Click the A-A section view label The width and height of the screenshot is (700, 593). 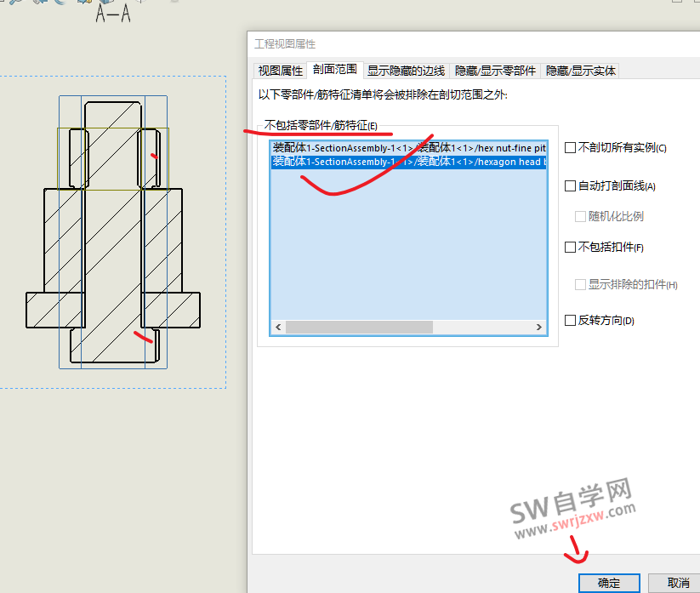tap(113, 14)
